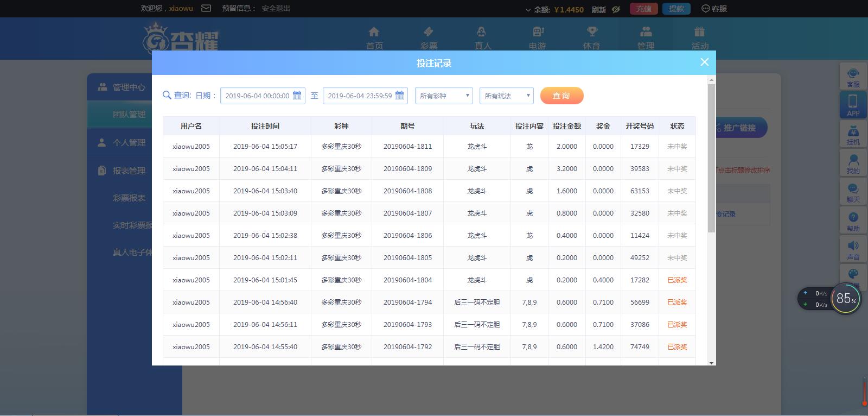The height and width of the screenshot is (416, 868).
Task: Go to 首页 home nav icon
Action: [x=374, y=38]
